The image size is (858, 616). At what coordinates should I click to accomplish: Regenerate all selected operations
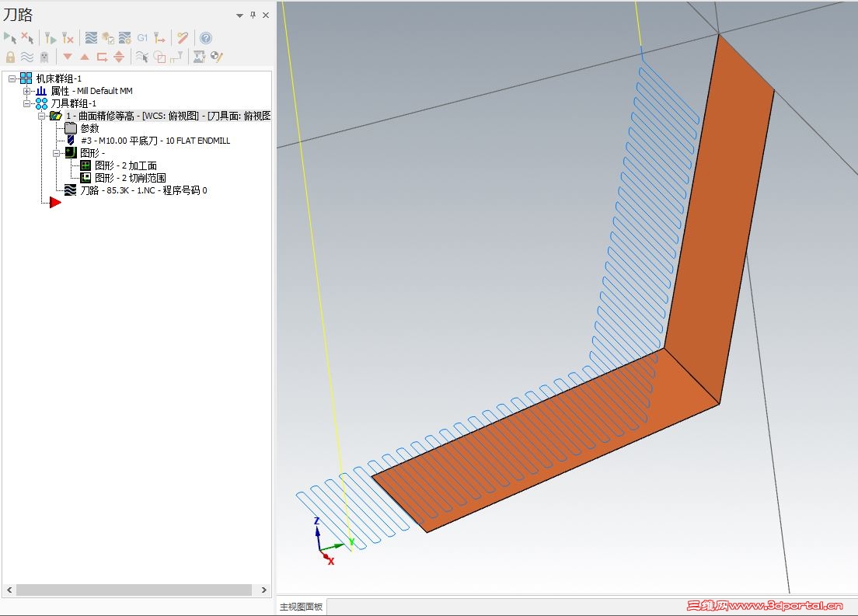click(51, 38)
